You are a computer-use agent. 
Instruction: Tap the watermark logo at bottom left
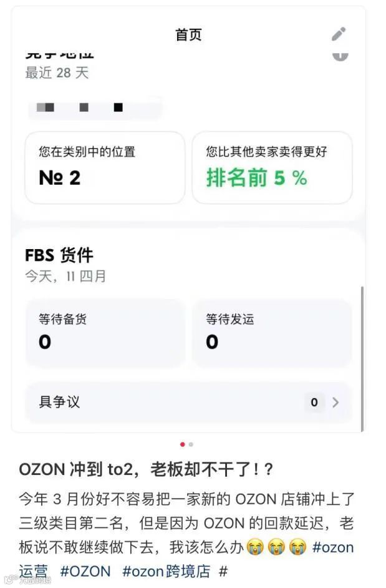(28, 581)
